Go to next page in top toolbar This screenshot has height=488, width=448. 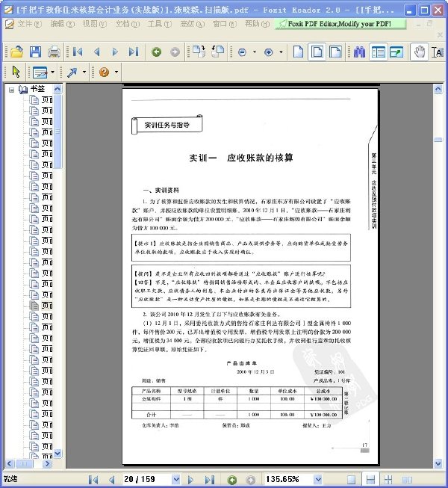click(x=115, y=52)
